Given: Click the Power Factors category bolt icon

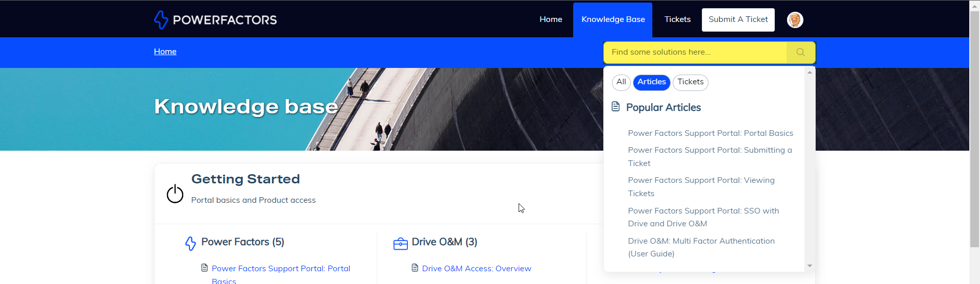Looking at the screenshot, I should [x=190, y=243].
